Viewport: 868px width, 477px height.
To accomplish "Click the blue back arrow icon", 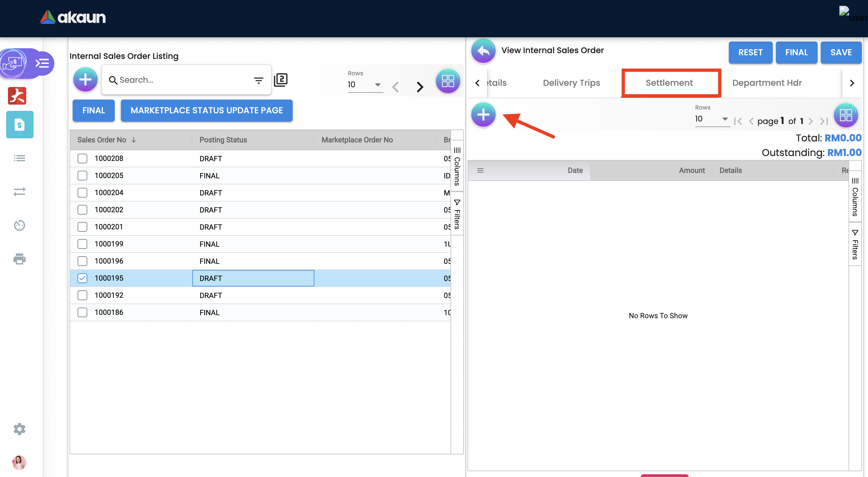I will [x=483, y=51].
